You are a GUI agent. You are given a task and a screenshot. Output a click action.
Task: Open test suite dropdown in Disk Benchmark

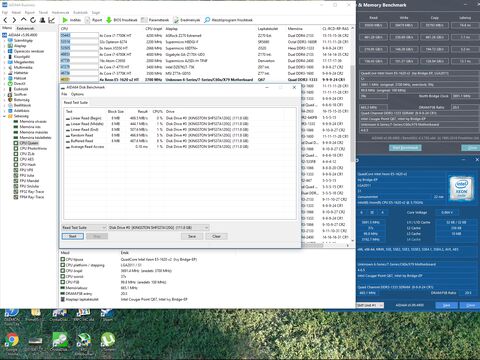84,227
